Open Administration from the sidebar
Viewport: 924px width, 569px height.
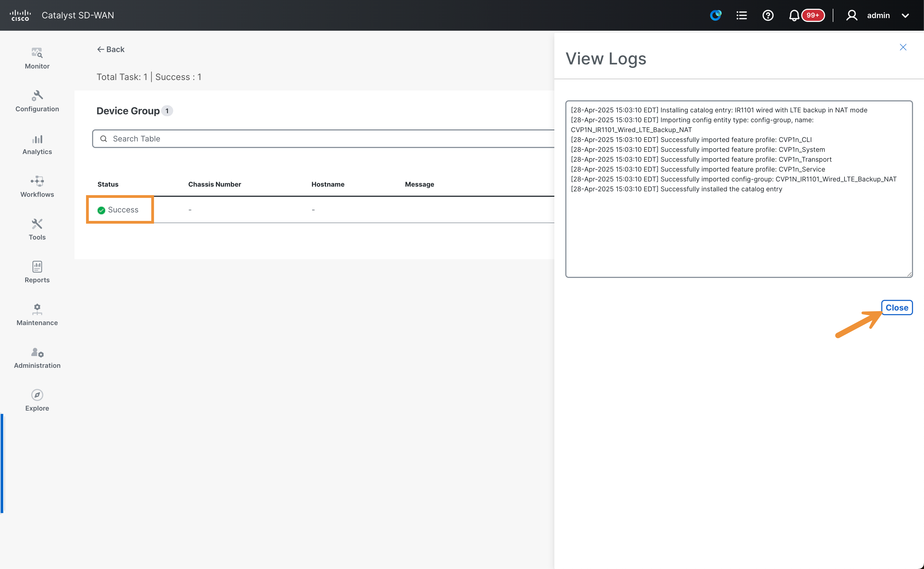[x=37, y=358]
